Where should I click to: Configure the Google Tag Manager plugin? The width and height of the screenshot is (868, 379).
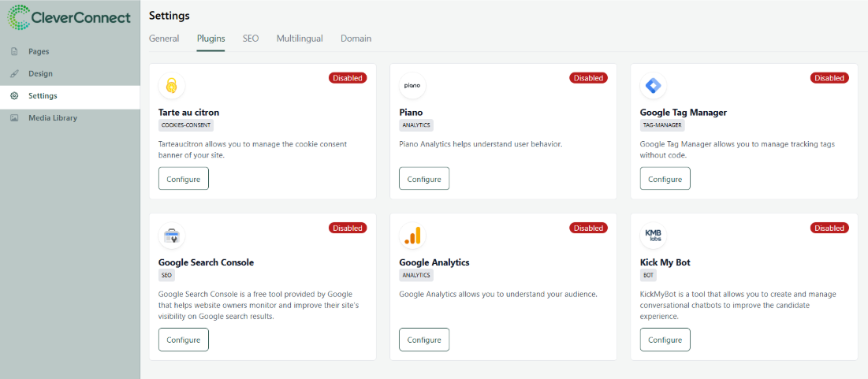pyautogui.click(x=665, y=179)
